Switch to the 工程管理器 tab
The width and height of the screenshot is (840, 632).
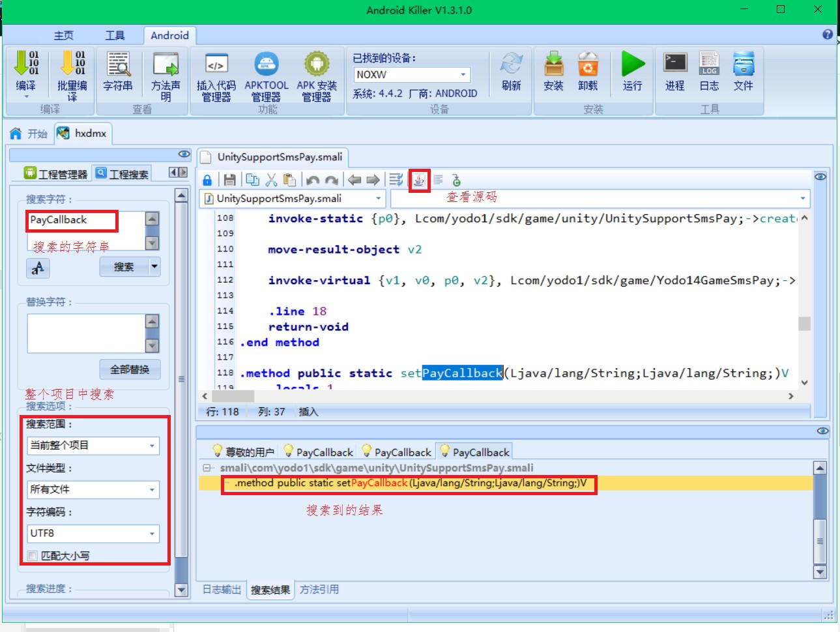(56, 173)
